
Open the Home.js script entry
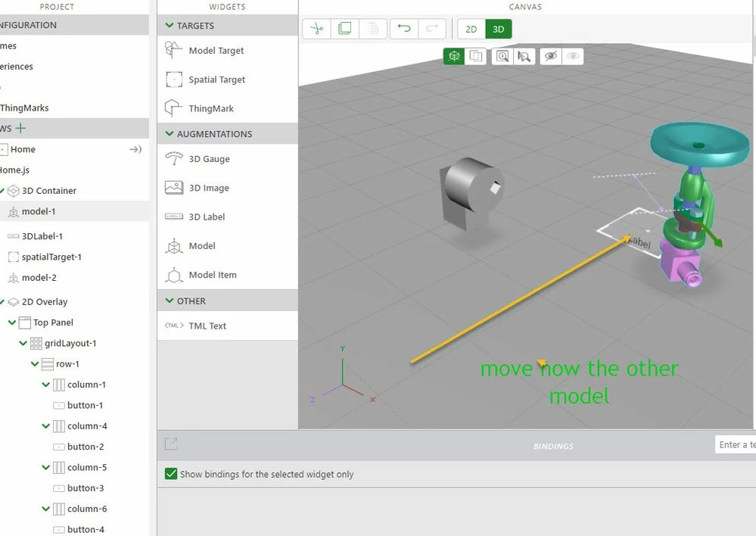[x=14, y=170]
